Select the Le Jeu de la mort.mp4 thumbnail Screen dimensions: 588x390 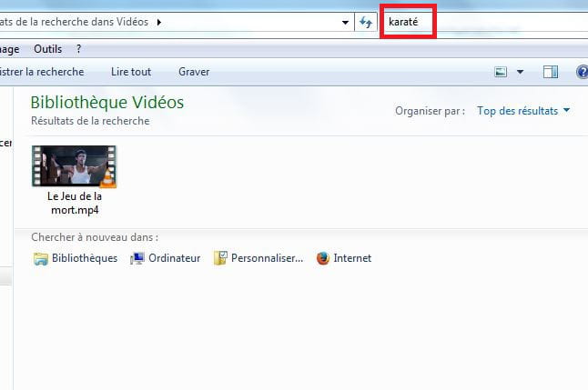(x=75, y=166)
